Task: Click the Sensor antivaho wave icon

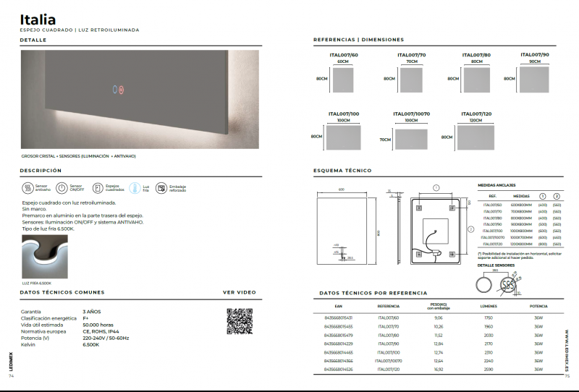Action: pyautogui.click(x=28, y=187)
